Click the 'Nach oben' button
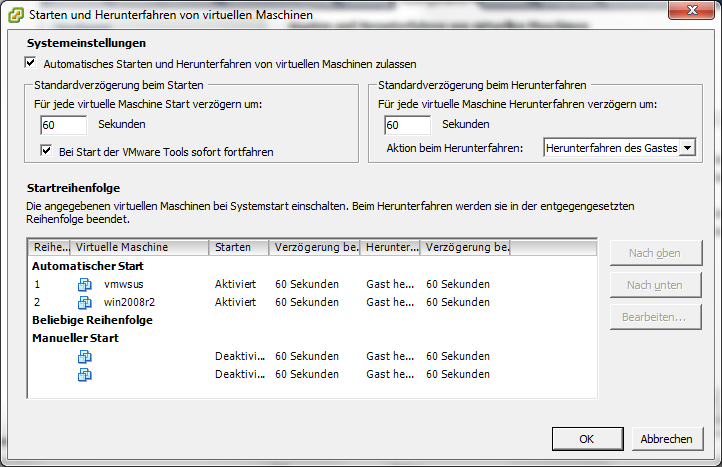 pos(655,253)
